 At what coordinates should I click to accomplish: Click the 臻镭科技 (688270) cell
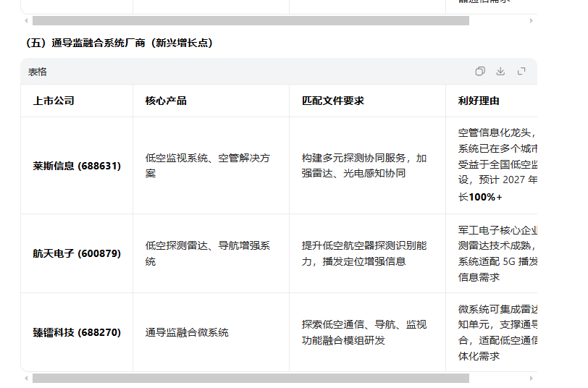click(x=77, y=332)
